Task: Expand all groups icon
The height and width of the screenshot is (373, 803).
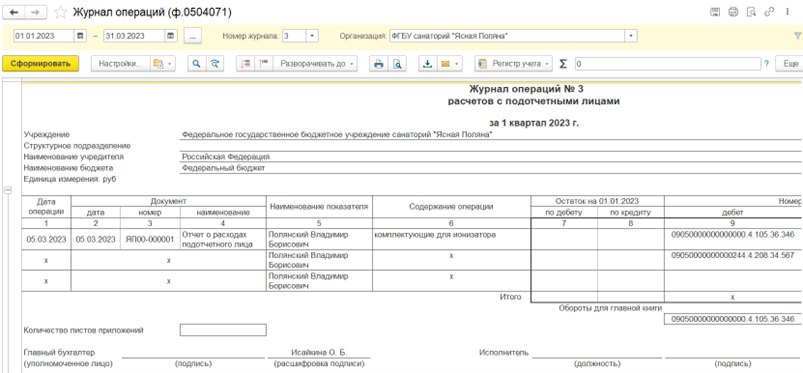Action: pos(264,64)
